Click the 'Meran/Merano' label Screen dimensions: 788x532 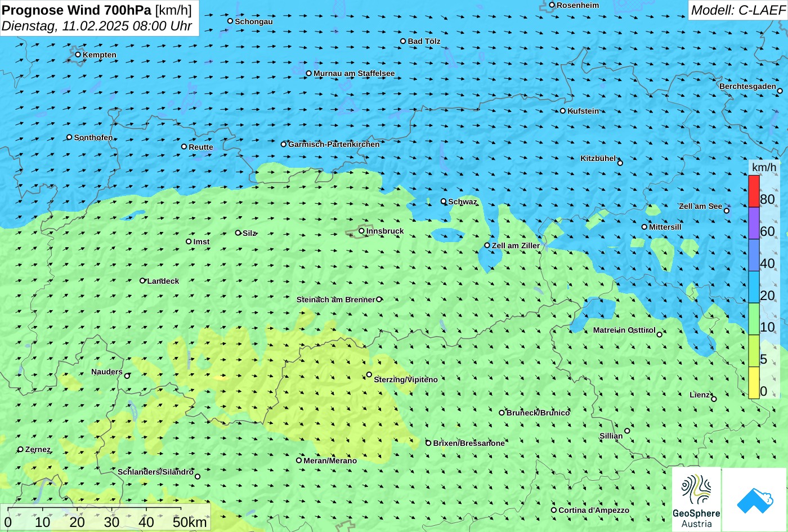point(330,461)
